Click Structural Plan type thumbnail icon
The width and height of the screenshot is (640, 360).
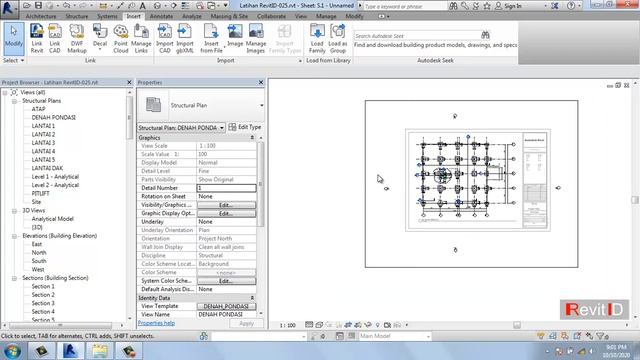153,105
